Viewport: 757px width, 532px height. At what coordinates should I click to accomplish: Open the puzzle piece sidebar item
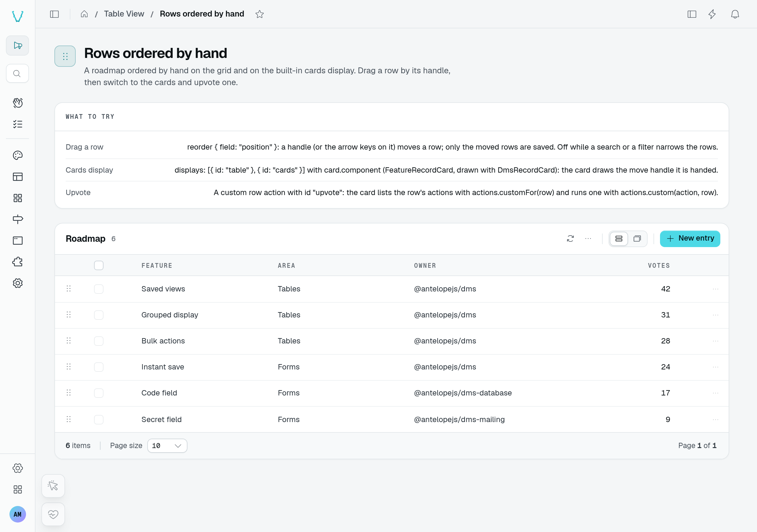pyautogui.click(x=17, y=262)
